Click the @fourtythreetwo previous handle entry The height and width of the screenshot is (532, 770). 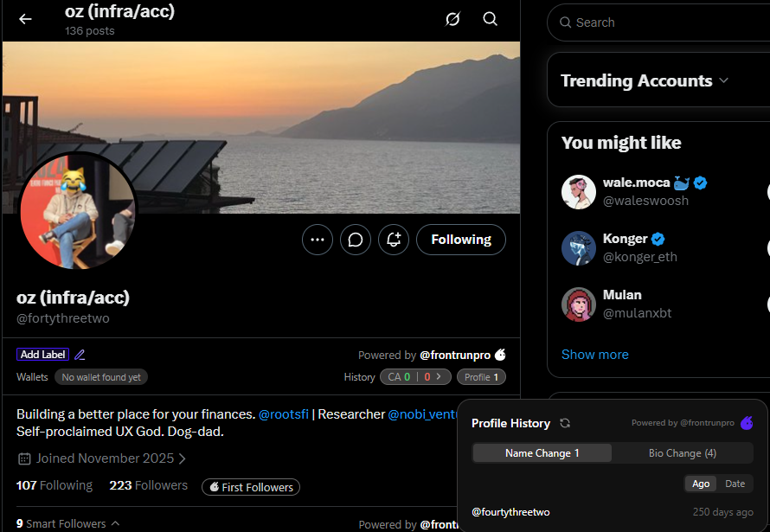tap(510, 512)
